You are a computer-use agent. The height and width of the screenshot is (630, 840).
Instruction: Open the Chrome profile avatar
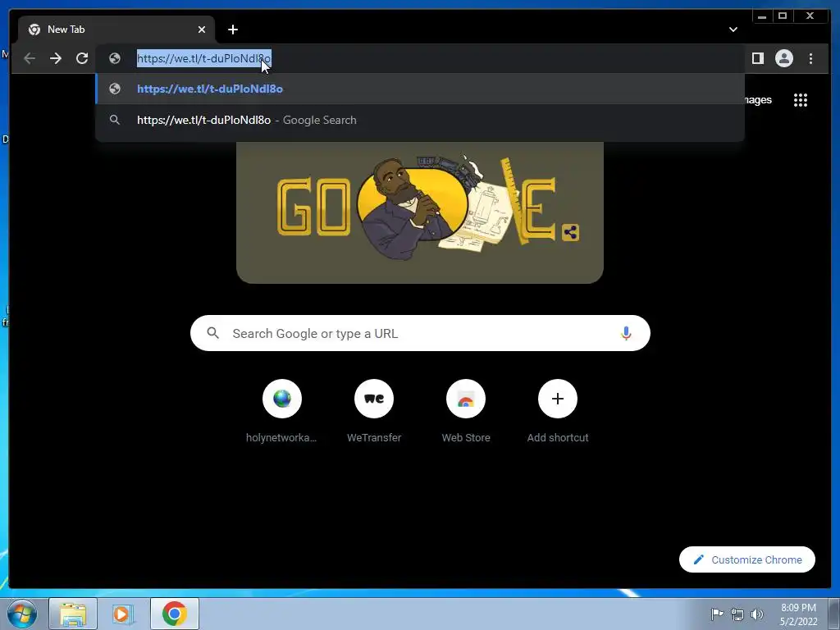(x=784, y=58)
